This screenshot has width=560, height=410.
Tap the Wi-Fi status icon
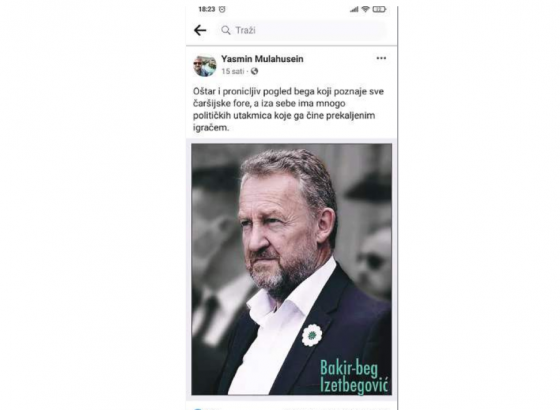point(365,9)
